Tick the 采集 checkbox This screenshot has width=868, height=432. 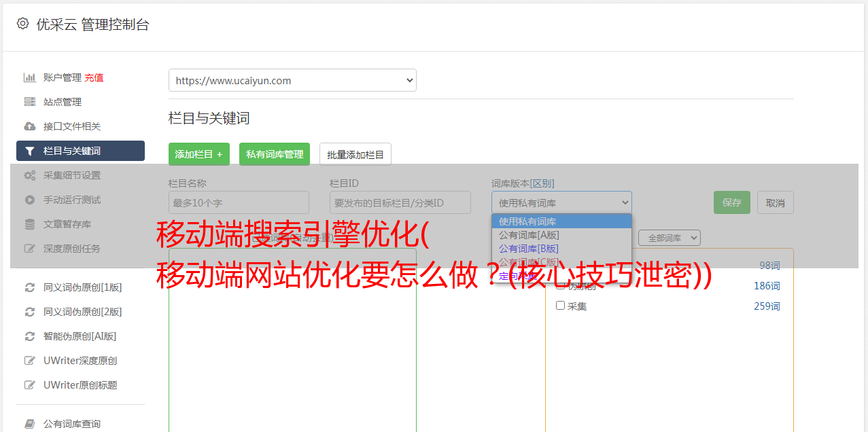point(561,306)
